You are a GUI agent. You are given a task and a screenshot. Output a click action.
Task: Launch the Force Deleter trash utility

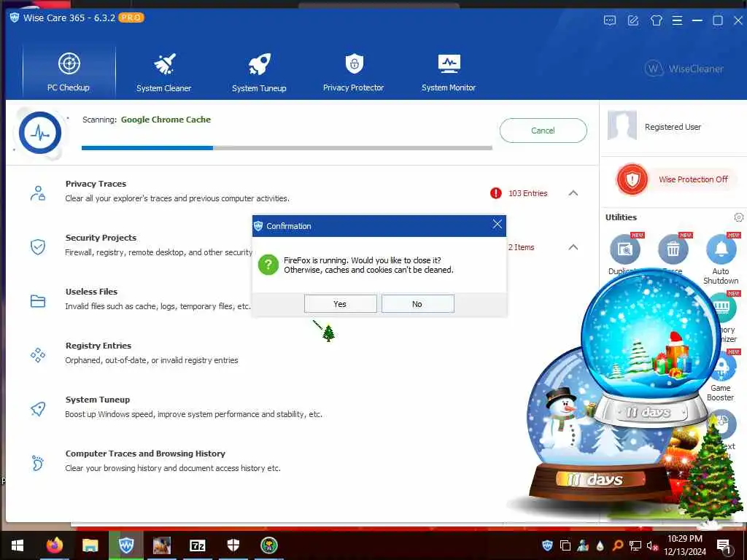(673, 249)
